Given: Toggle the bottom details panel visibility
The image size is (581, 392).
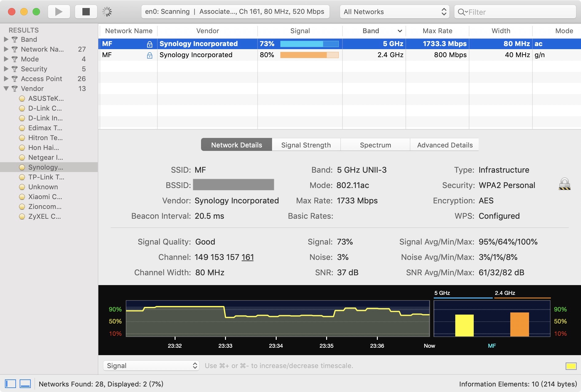Looking at the screenshot, I should (x=25, y=384).
